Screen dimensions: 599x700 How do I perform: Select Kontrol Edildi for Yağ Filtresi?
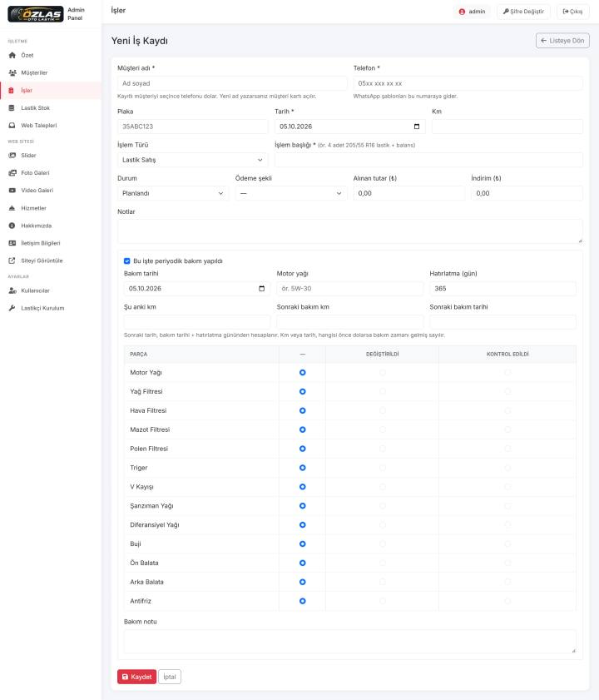tap(507, 391)
